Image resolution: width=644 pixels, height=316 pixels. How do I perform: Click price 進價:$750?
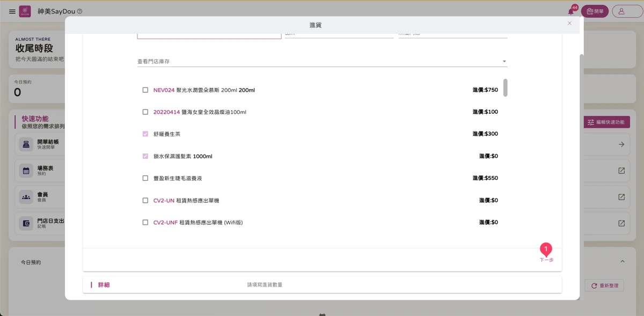point(485,90)
